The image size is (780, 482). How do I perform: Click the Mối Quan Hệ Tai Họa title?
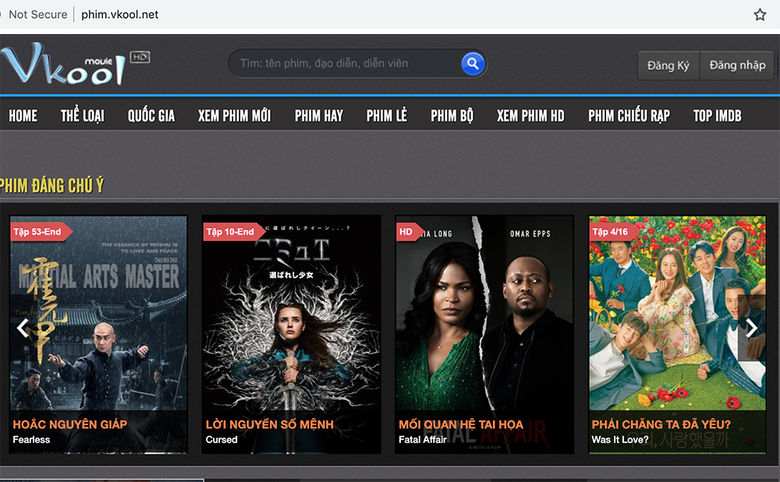tap(461, 424)
